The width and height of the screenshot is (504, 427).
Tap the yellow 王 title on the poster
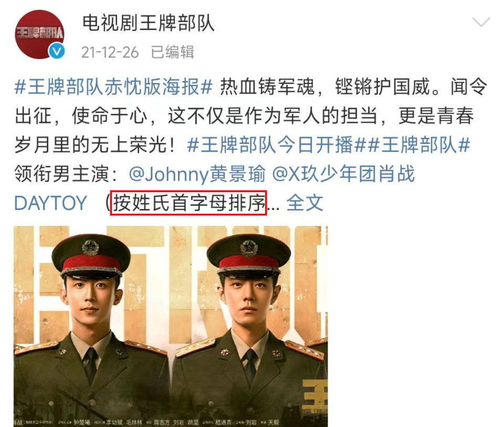tap(316, 394)
